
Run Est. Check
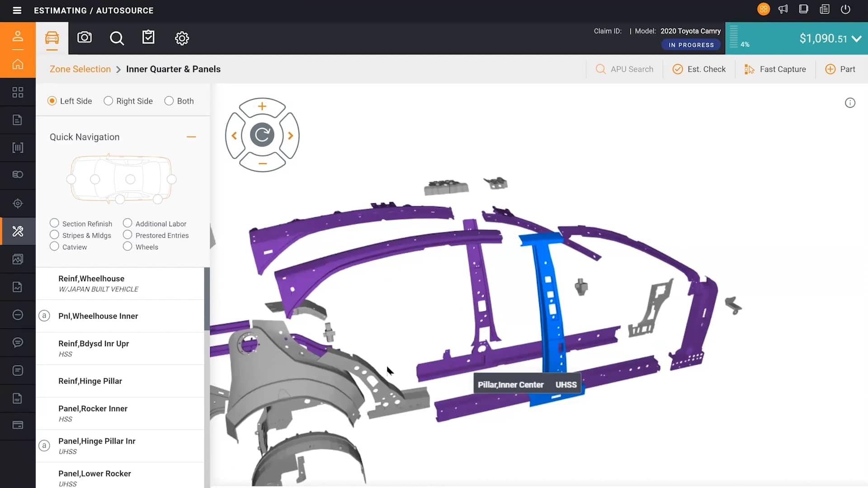coord(699,69)
